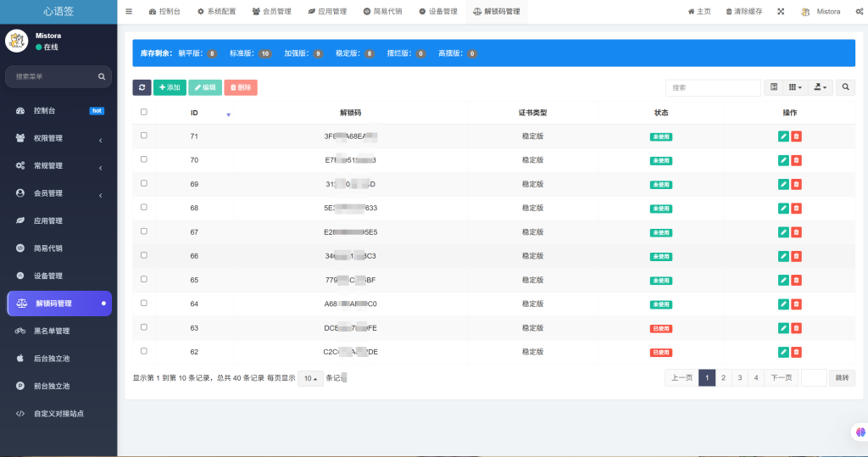This screenshot has width=868, height=457.
Task: Check the checkbox for row ID 62
Action: coord(144,351)
